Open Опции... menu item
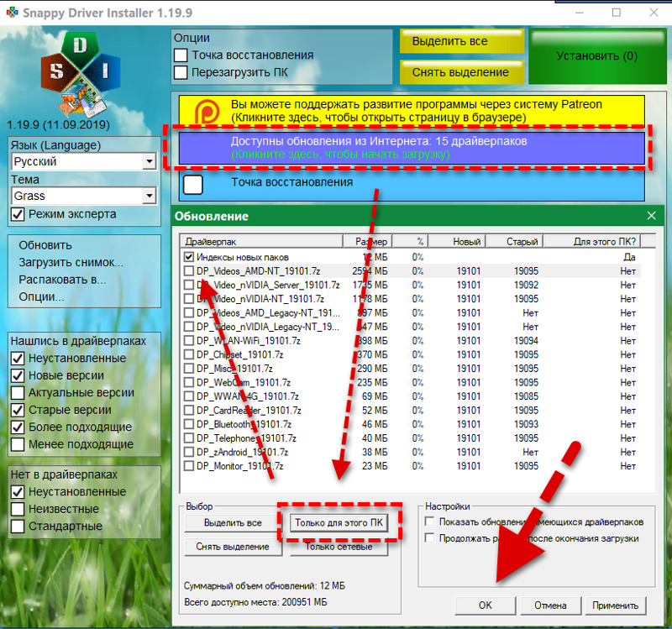Viewport: 672px width, 629px height. (41, 296)
